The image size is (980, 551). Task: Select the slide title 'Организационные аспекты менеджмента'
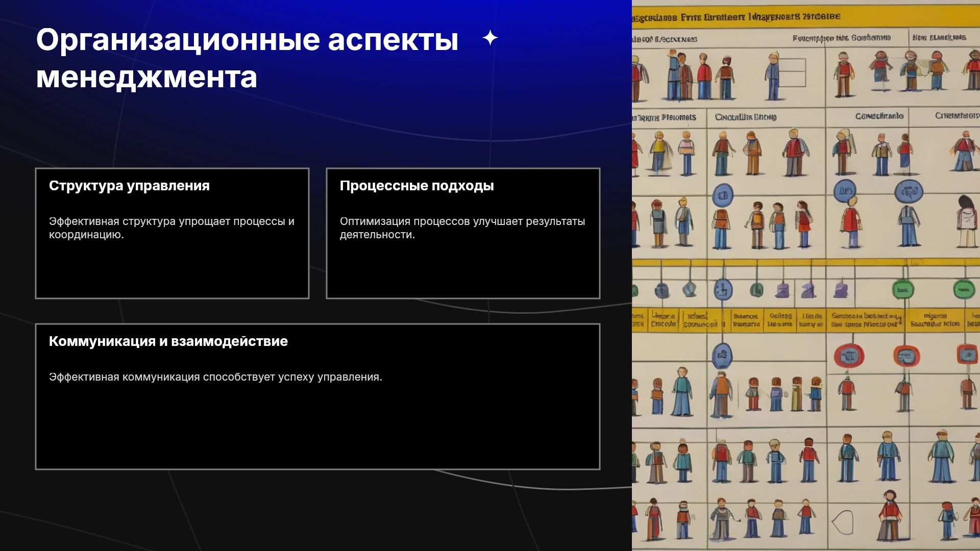248,58
